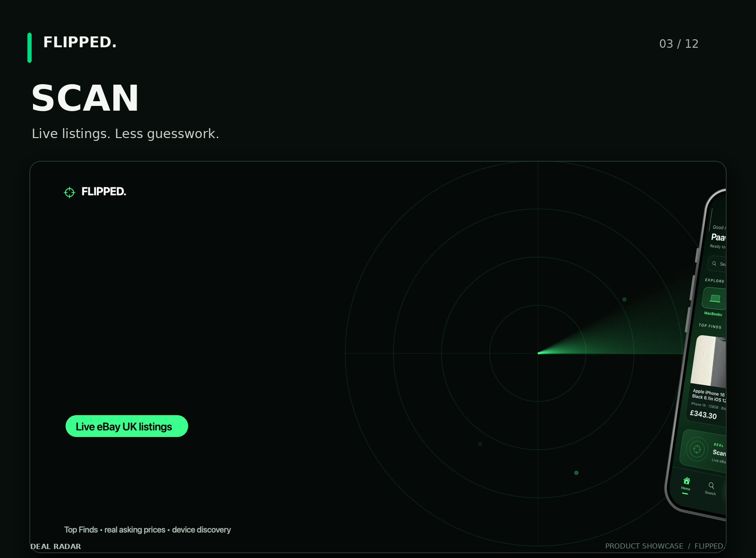
Task: Click the TOP FINDS section label on phone
Action: coord(710,326)
